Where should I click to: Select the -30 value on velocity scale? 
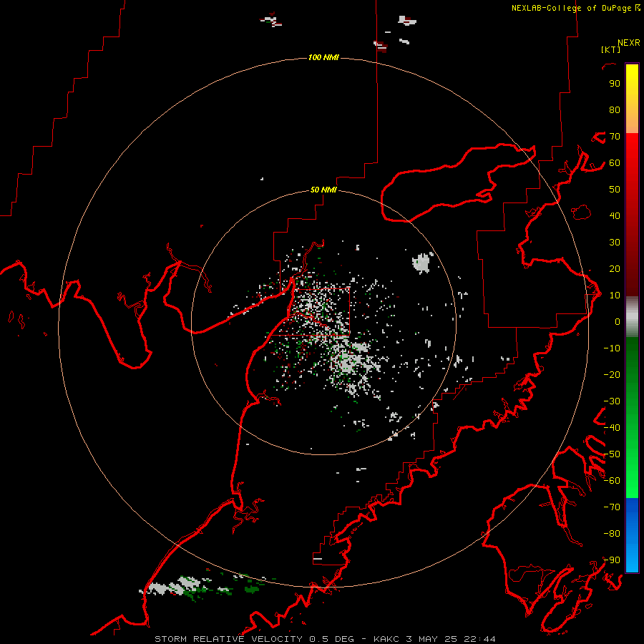(612, 401)
